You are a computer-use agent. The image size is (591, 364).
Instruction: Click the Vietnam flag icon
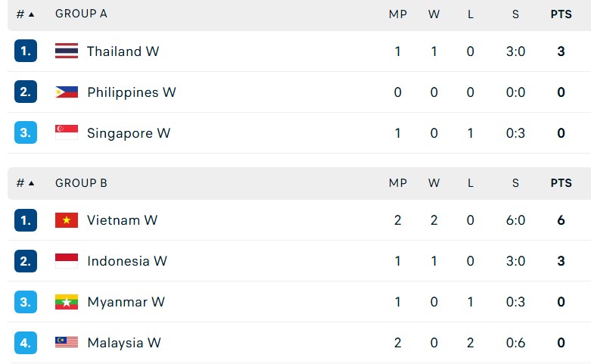click(x=67, y=220)
